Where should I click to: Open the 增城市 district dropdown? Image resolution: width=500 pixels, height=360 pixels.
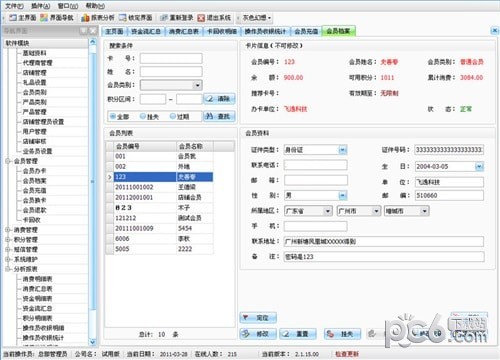(x=424, y=211)
